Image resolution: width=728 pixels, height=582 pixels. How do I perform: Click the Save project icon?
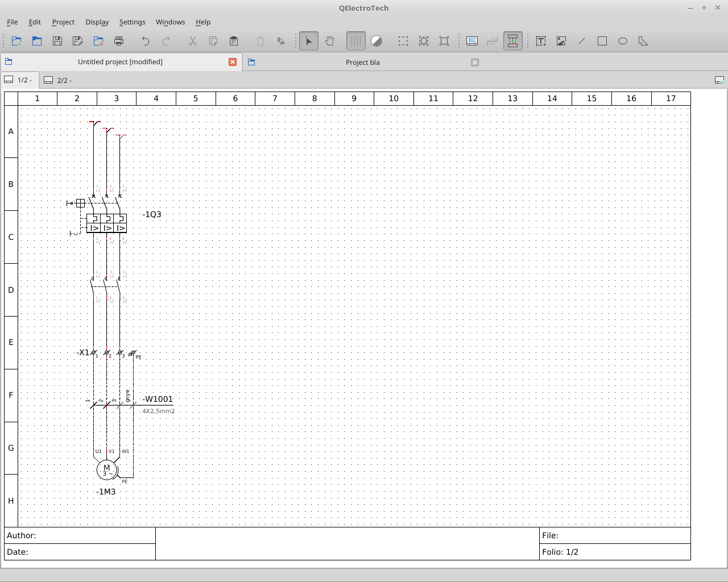(x=57, y=41)
